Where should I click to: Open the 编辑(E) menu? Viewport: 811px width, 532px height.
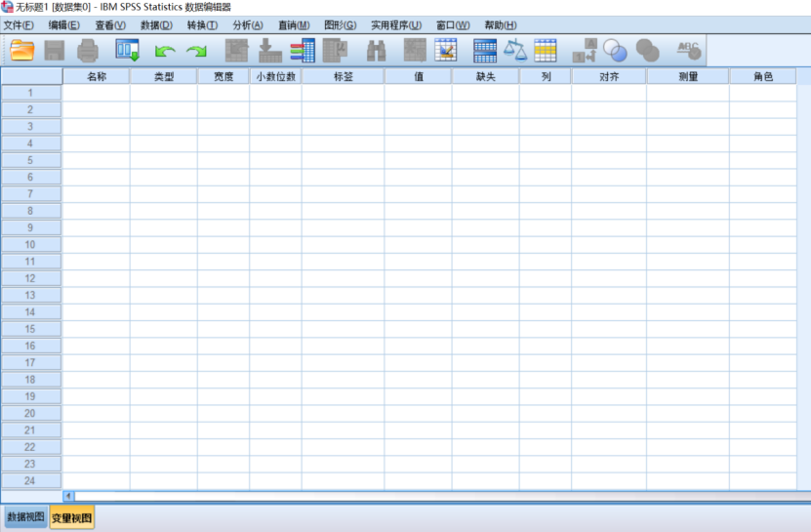[x=64, y=24]
